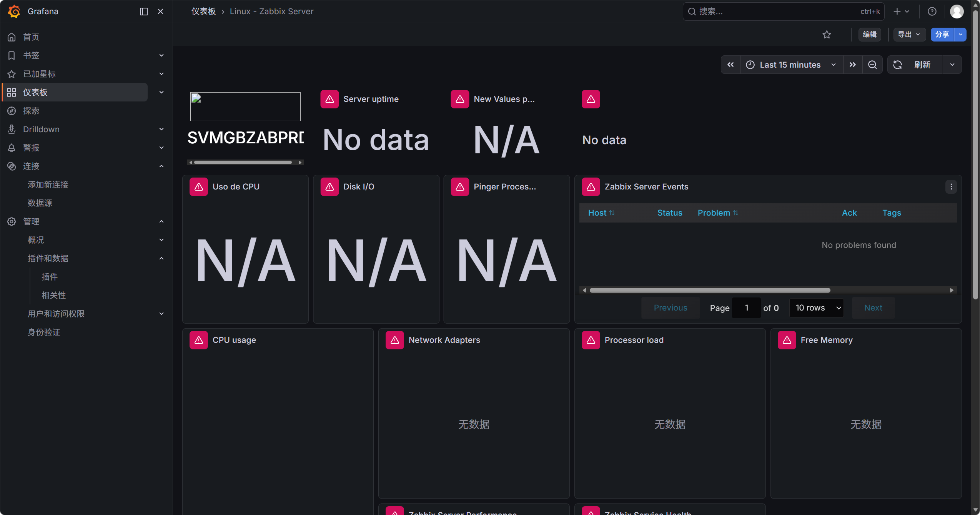The image size is (980, 515).
Task: Open the user profile avatar
Action: 957,12
